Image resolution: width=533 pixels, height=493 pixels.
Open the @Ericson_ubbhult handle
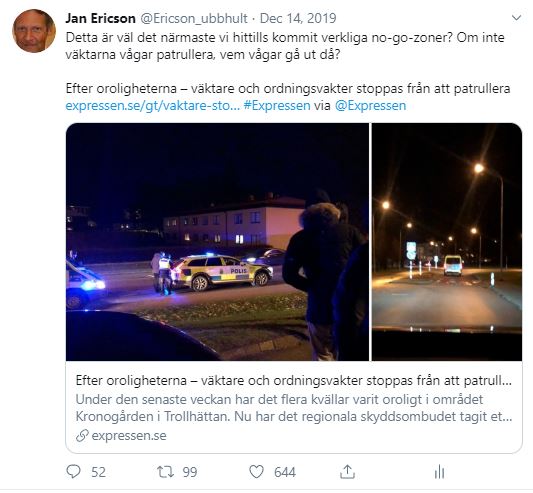[x=194, y=18]
